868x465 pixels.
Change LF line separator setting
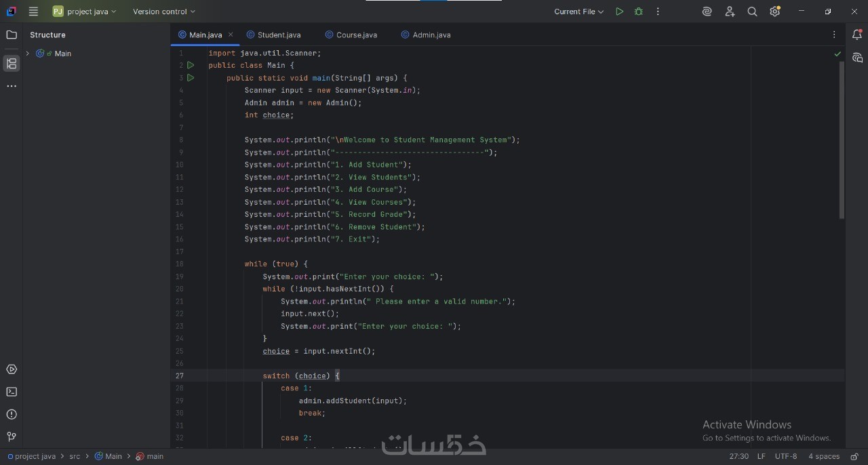[762, 456]
